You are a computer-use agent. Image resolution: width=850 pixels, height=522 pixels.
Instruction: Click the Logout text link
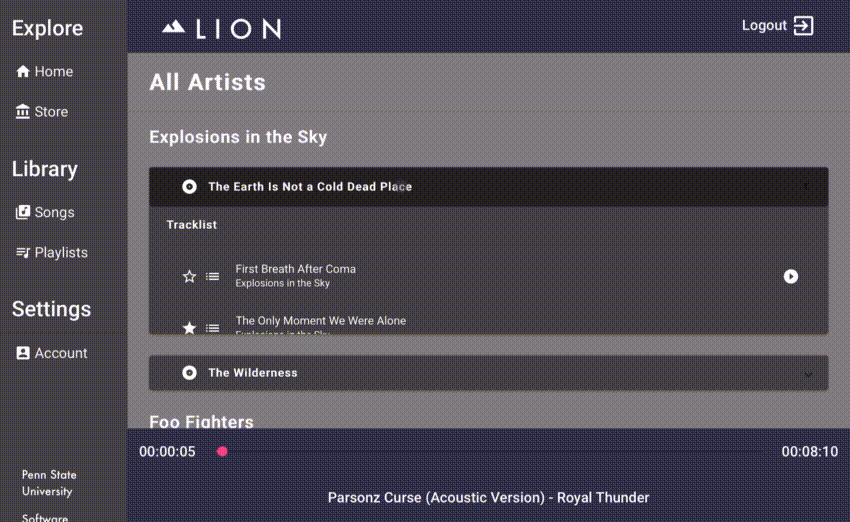click(x=764, y=26)
